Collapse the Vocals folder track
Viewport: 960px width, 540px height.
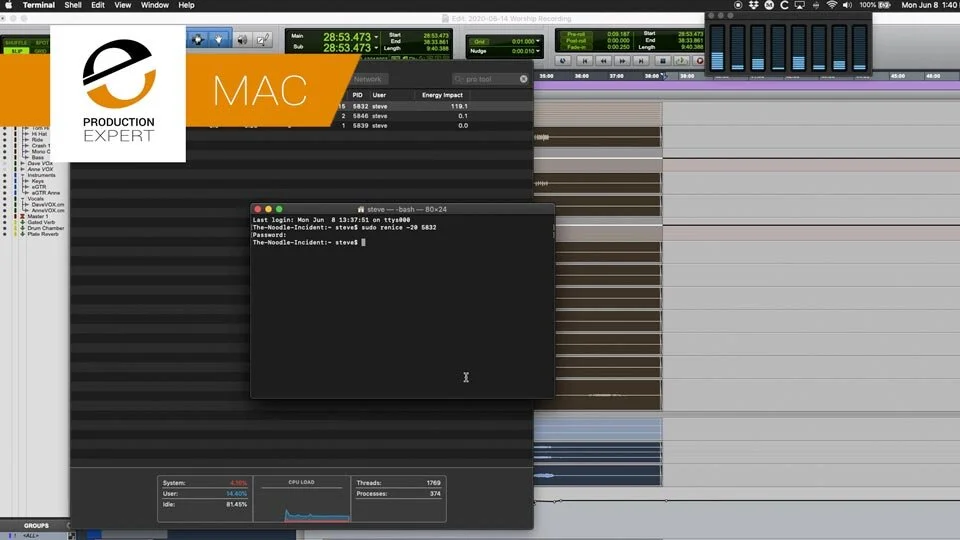click(x=23, y=199)
